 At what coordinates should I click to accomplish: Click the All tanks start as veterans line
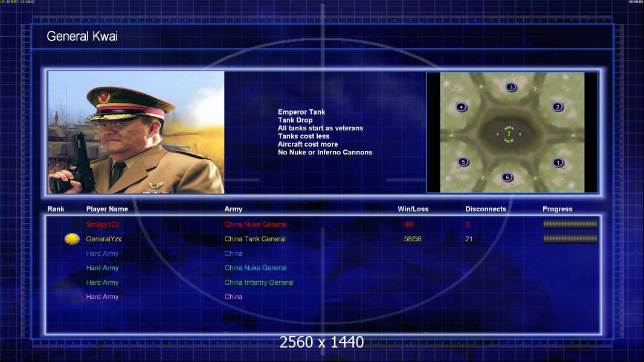coord(320,128)
